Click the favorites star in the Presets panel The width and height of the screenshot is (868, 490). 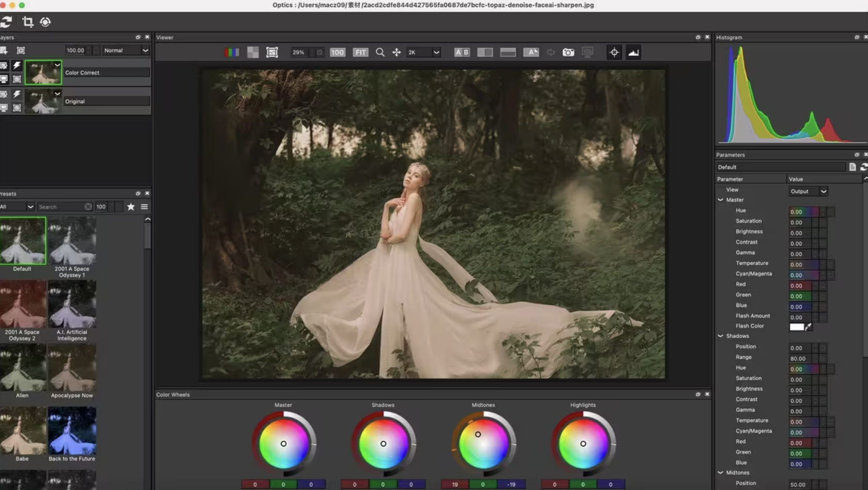coord(131,206)
